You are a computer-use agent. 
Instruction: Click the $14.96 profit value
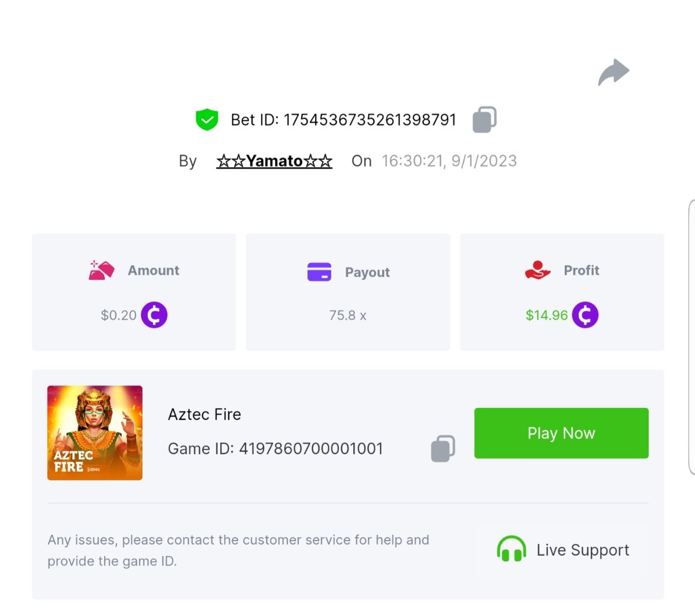547,315
